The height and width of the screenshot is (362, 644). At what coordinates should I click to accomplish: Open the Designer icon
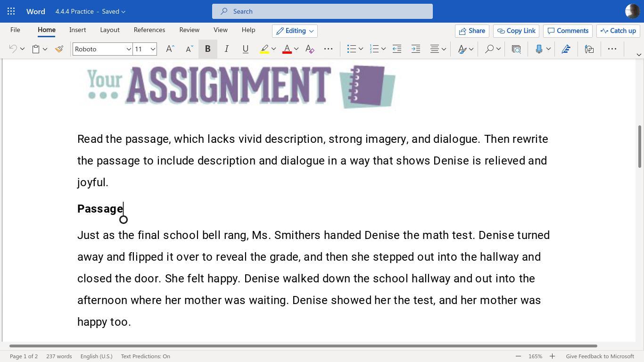click(x=589, y=49)
